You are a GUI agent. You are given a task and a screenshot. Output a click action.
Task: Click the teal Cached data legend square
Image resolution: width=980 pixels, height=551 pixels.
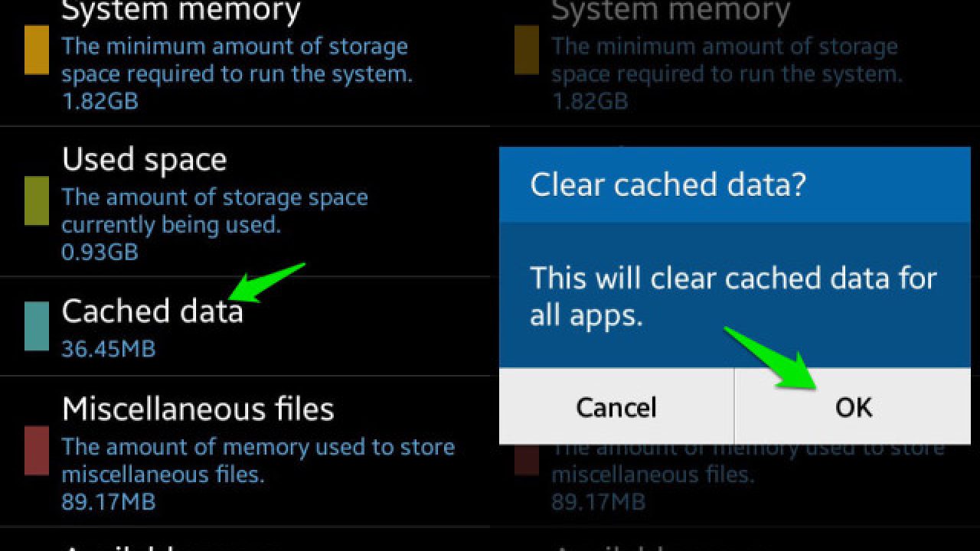(36, 326)
